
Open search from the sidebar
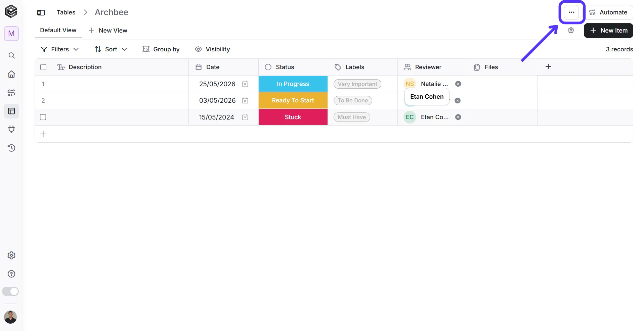[11, 55]
